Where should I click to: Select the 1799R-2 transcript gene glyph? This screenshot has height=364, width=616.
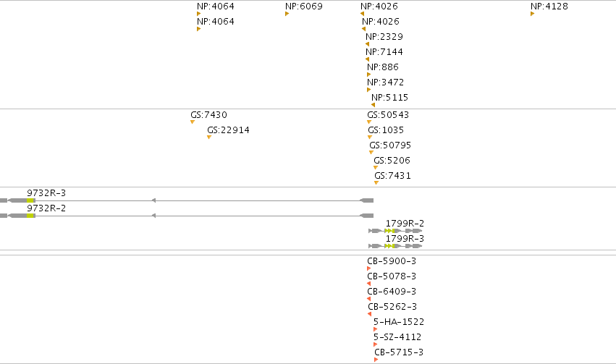click(395, 231)
